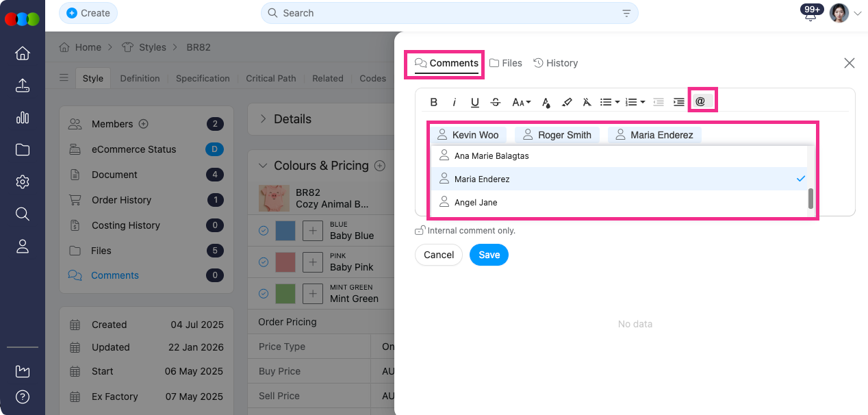The image size is (868, 415).
Task: Increase indent in the comment editor
Action: 678,102
